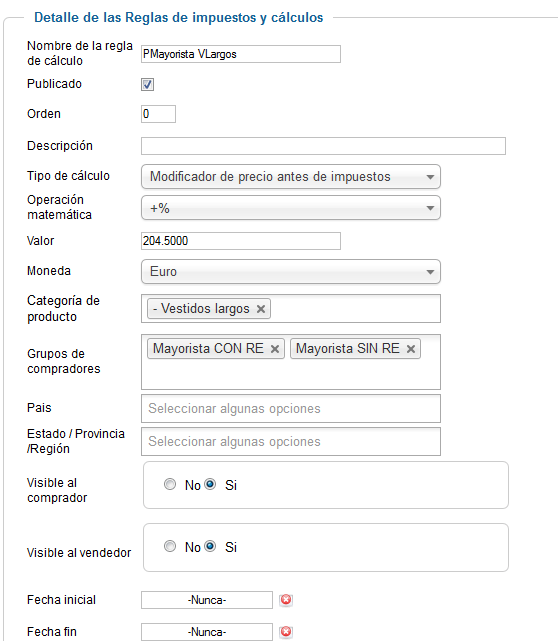
Task: Click the Orden input field
Action: click(x=159, y=114)
